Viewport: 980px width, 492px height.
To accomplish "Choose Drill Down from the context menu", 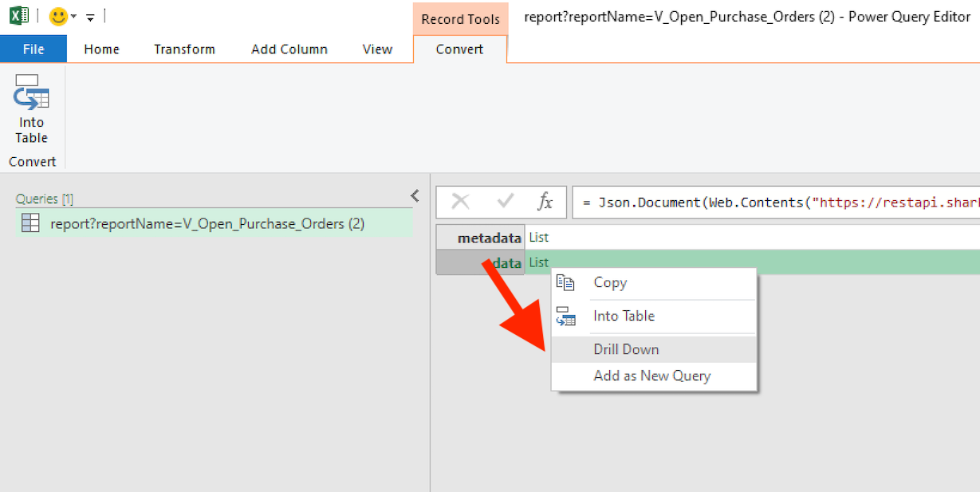I will [654, 349].
